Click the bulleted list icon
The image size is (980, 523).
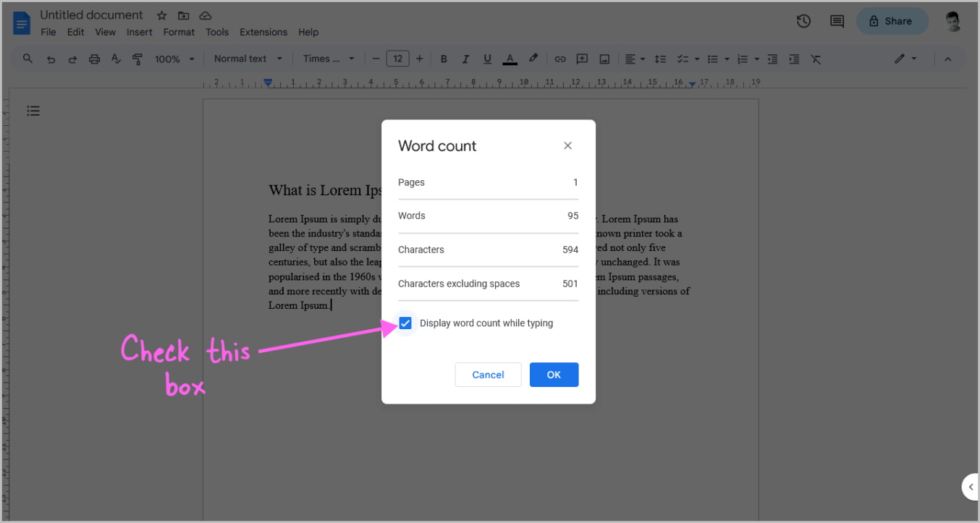tap(712, 59)
